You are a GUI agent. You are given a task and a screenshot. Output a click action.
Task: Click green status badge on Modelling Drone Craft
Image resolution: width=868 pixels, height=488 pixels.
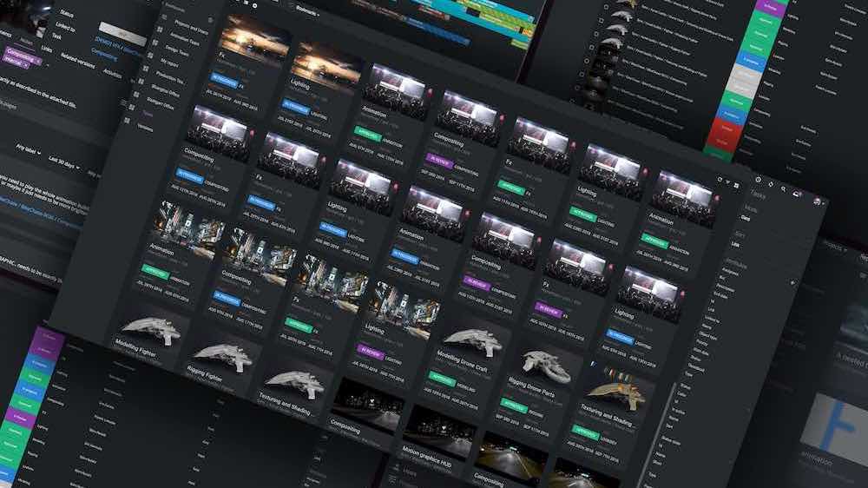pyautogui.click(x=442, y=379)
